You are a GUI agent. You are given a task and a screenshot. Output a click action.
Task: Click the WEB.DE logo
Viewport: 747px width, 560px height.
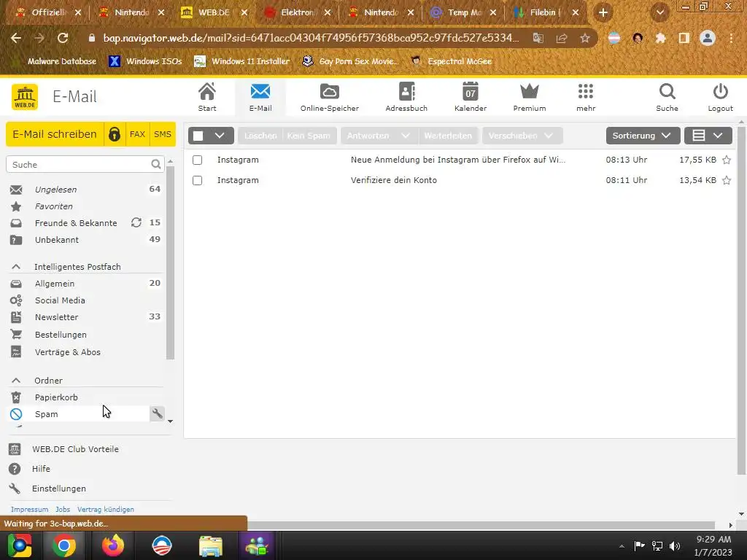click(25, 97)
